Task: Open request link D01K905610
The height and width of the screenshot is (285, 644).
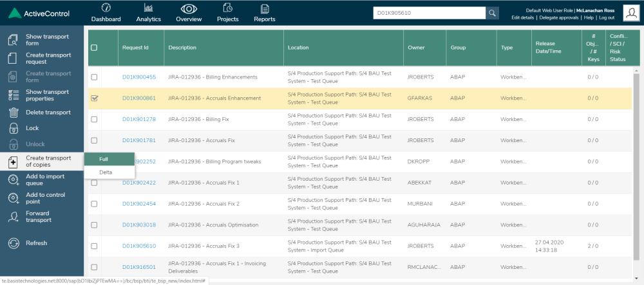Action: (139, 246)
